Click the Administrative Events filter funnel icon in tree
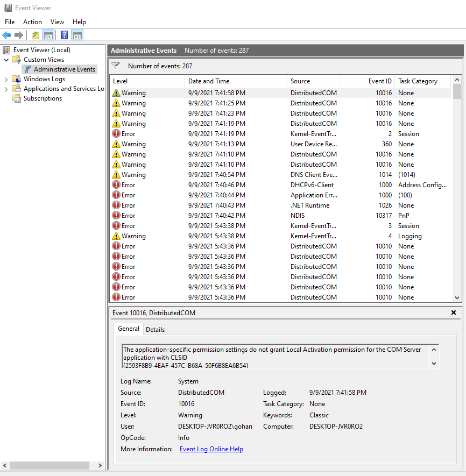Image resolution: width=466 pixels, height=476 pixels. (27, 69)
